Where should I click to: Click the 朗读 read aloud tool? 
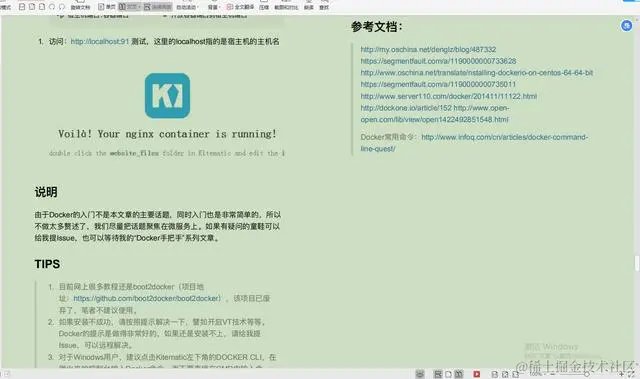309,6
